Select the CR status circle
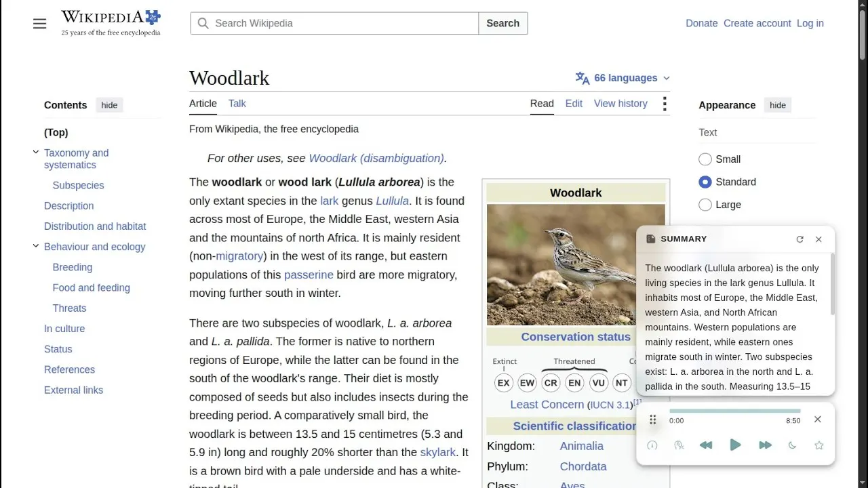The height and width of the screenshot is (488, 868). click(x=551, y=383)
